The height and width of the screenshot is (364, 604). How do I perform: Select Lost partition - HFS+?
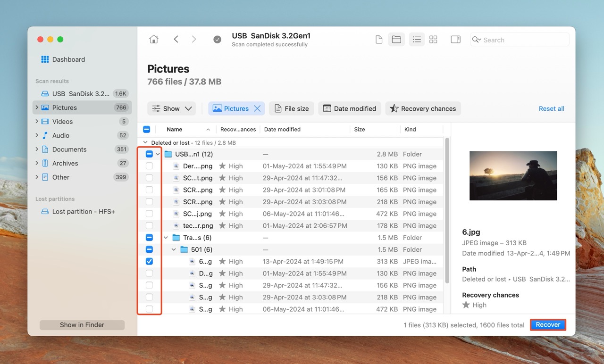tap(83, 212)
